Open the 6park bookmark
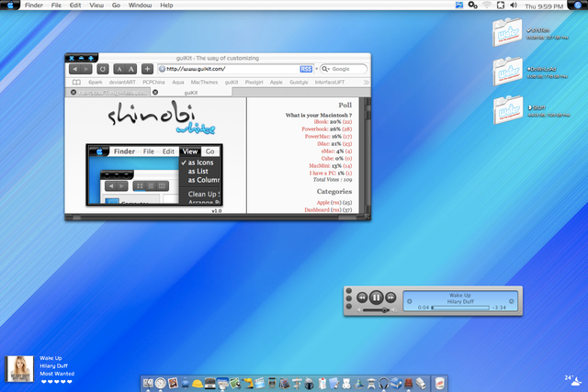The height and width of the screenshot is (392, 588). [x=96, y=82]
